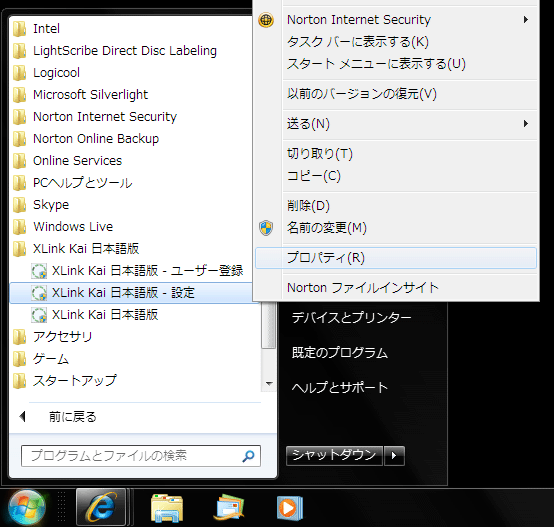554x527 pixels.
Task: Open 既定のプログラム link
Action: [x=340, y=353]
